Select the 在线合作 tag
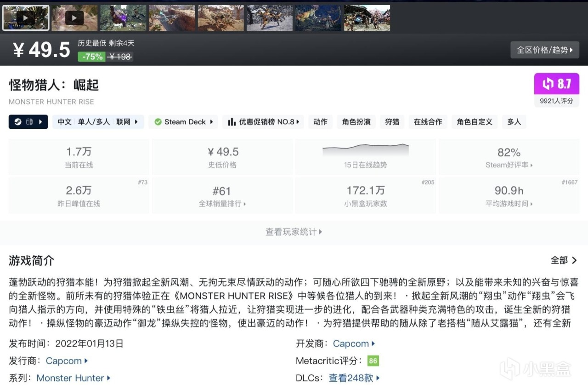Image resolution: width=588 pixels, height=390 pixels. (x=428, y=122)
